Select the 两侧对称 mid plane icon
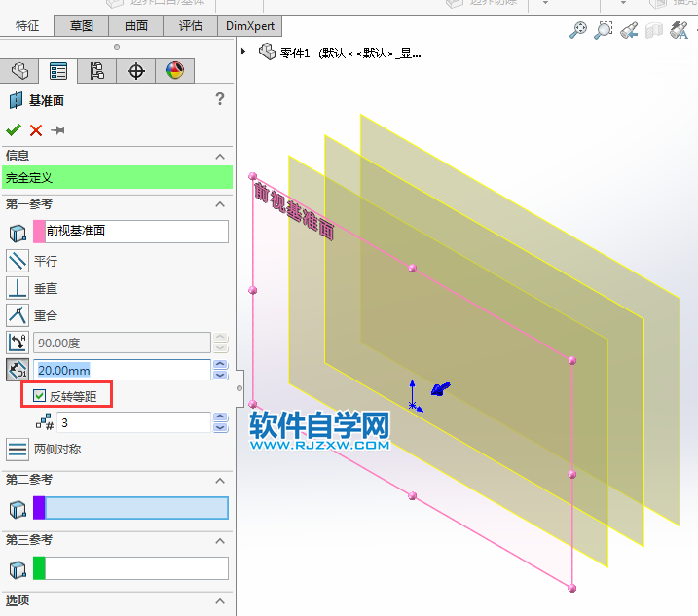 [x=18, y=449]
